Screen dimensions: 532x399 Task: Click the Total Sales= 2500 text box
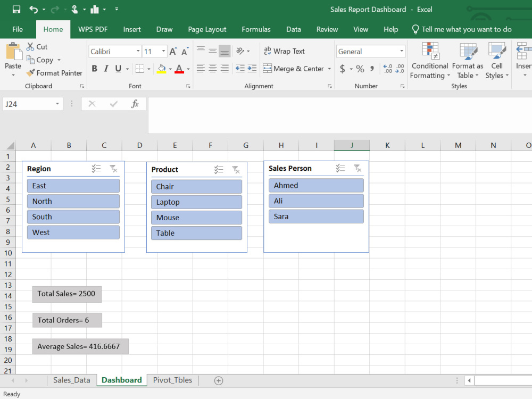[x=67, y=294]
